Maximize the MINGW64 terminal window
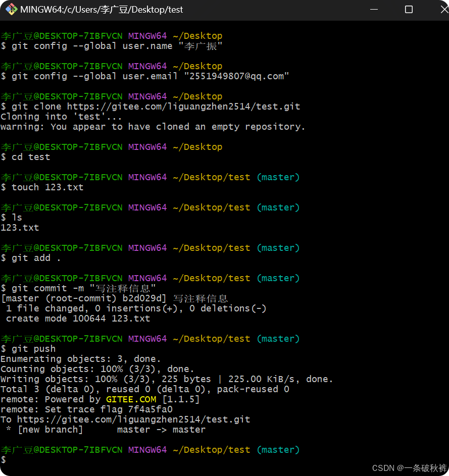This screenshot has width=449, height=476. coord(409,10)
